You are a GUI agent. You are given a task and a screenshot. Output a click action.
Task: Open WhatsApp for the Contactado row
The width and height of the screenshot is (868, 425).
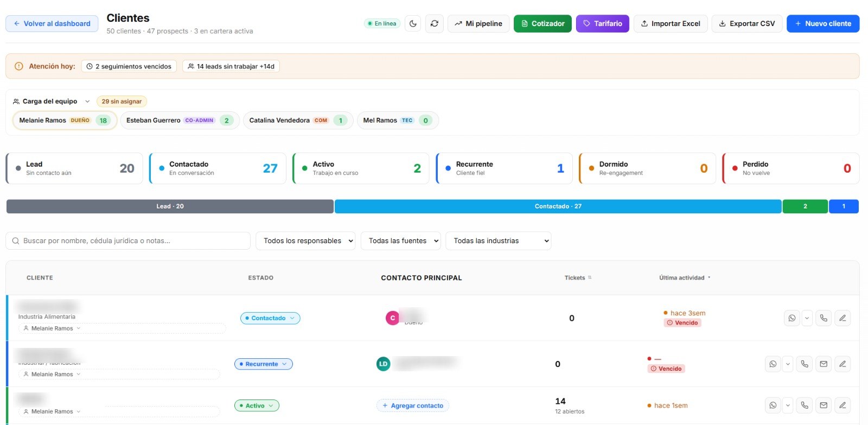792,318
